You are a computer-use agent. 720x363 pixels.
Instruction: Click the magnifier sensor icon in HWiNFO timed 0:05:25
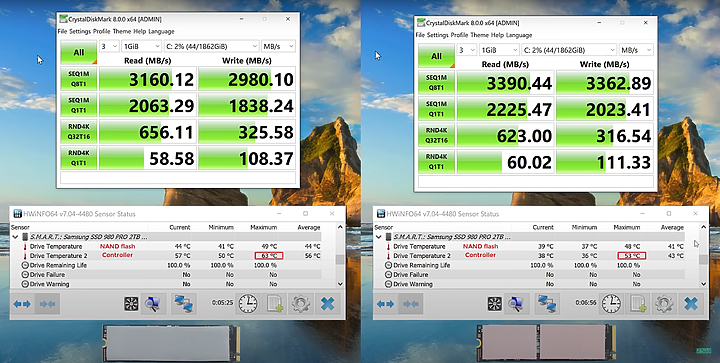[x=153, y=304]
